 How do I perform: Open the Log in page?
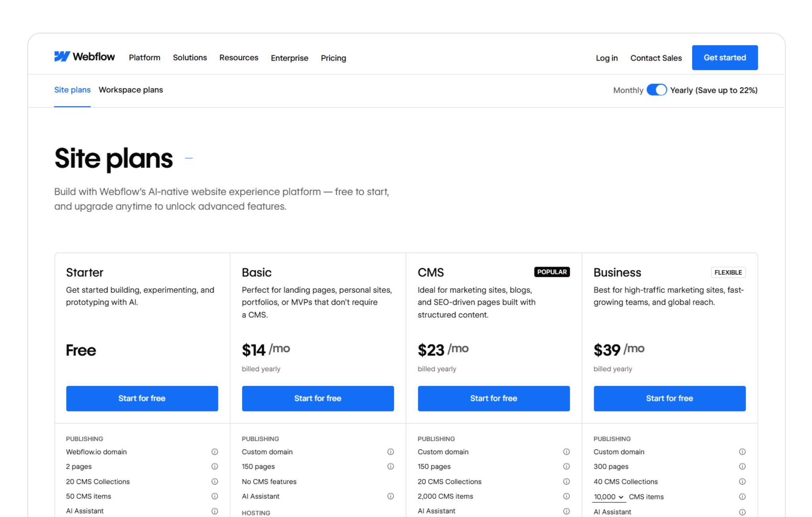click(x=606, y=58)
